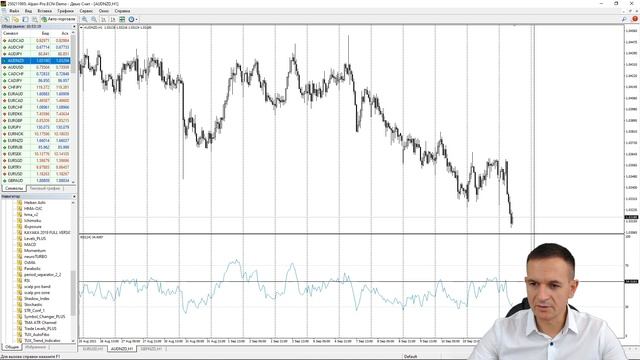This screenshot has width=640, height=360.
Task: Select the GBPAUD symbol row
Action: [36, 180]
